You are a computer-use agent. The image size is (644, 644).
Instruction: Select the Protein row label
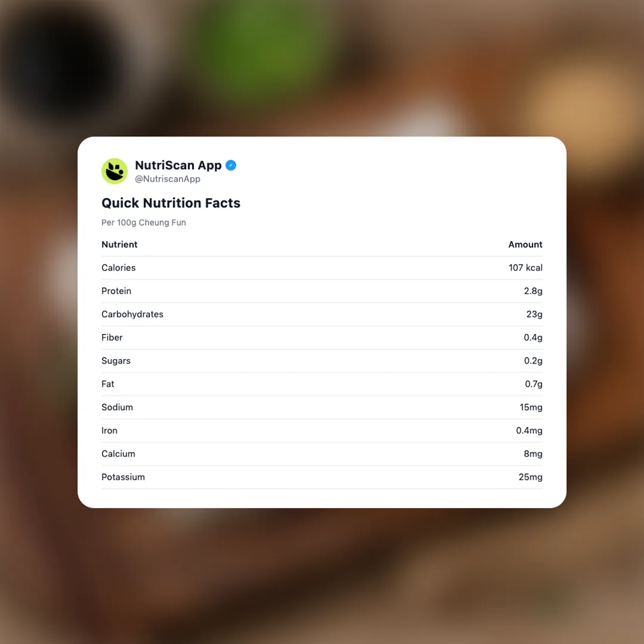coord(116,291)
